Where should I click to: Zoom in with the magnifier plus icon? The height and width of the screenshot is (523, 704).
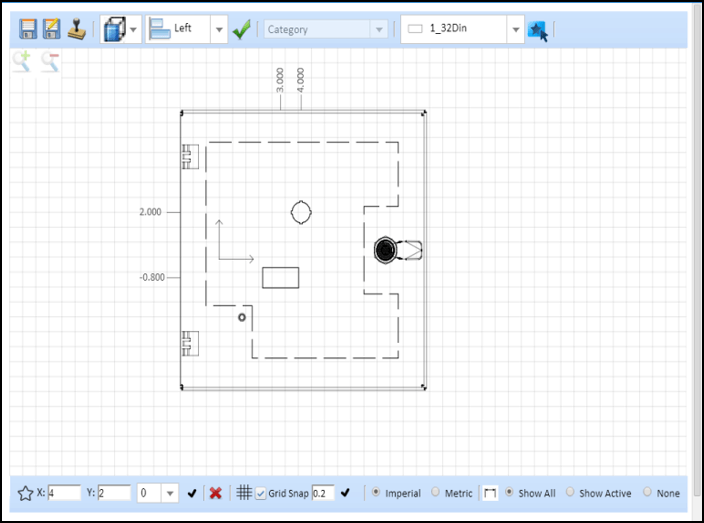(22, 61)
